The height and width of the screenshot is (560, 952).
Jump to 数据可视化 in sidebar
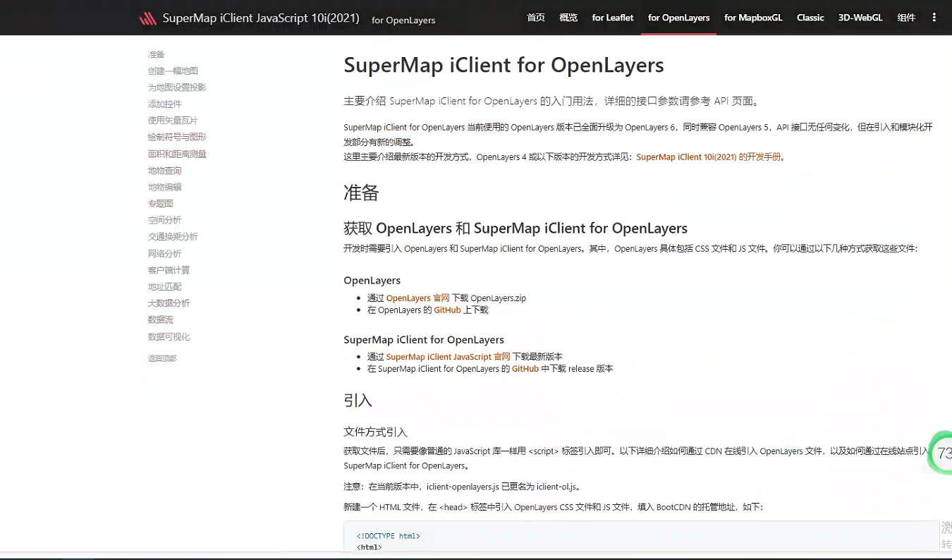pos(169,336)
